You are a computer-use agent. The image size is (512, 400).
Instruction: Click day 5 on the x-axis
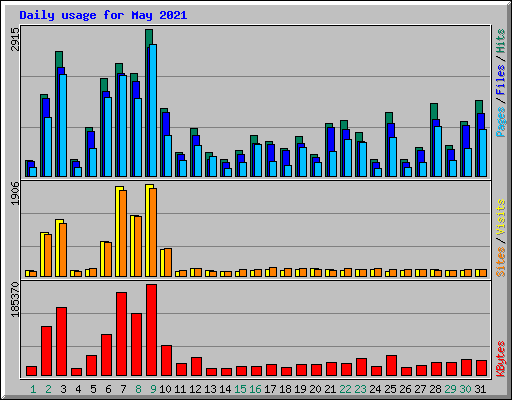coord(93,389)
